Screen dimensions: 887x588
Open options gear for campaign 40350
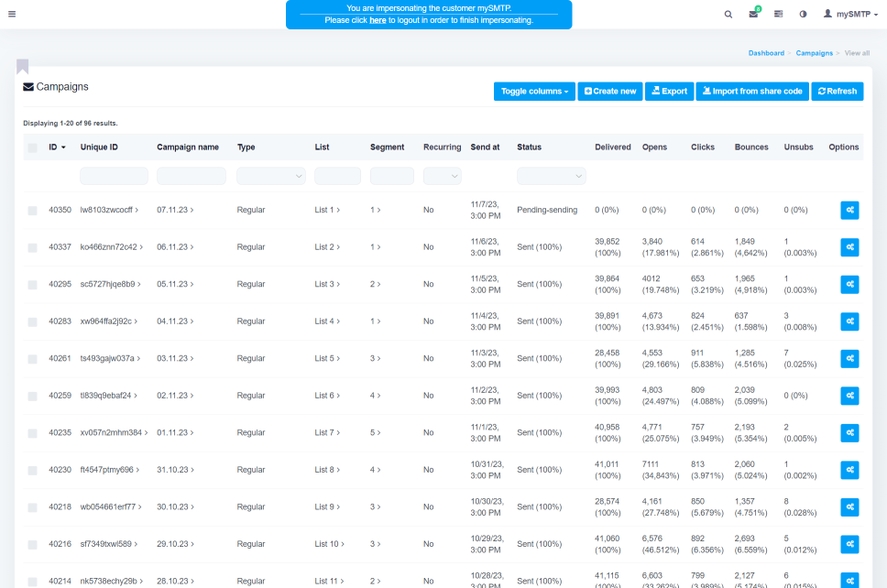coord(849,211)
